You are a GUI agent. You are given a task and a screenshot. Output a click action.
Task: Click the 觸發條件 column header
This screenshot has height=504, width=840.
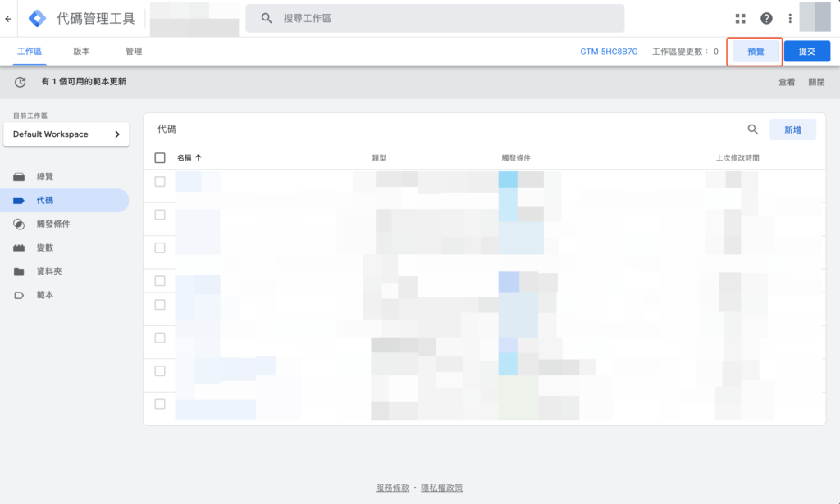point(516,158)
